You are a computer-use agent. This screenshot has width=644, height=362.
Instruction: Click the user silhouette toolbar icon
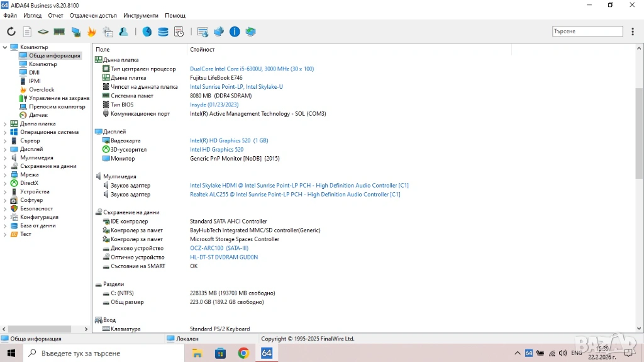pos(124,31)
